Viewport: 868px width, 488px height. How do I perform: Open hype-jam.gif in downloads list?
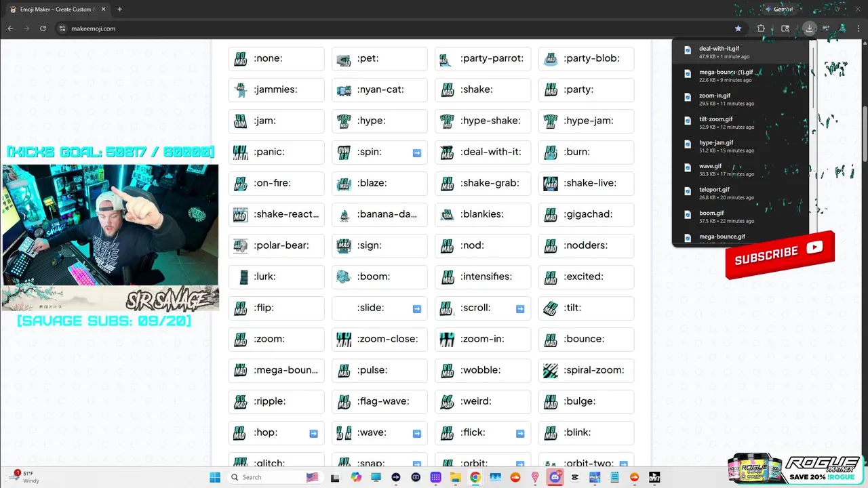pyautogui.click(x=741, y=146)
